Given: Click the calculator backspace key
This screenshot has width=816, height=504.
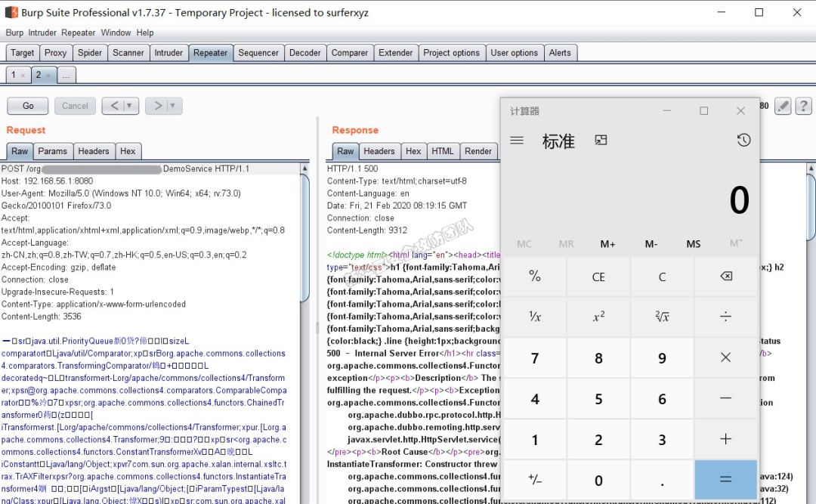Looking at the screenshot, I should pyautogui.click(x=725, y=277).
